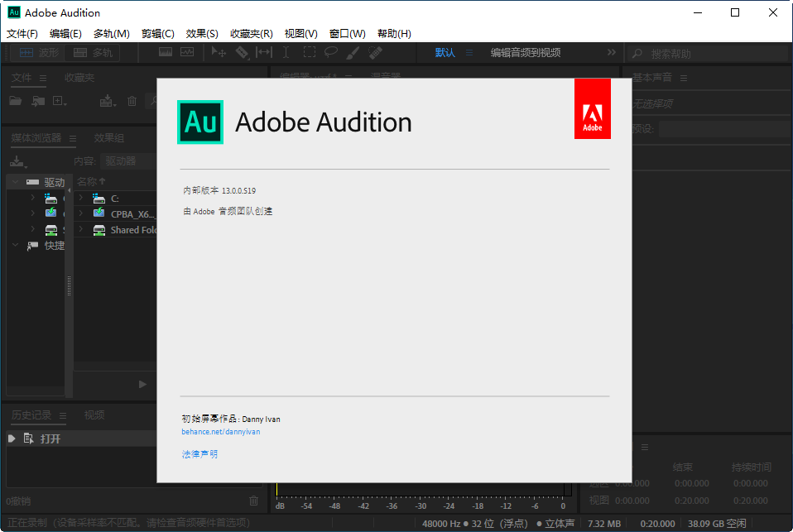This screenshot has width=793, height=532.
Task: Expand the C: drive row
Action: click(x=81, y=198)
